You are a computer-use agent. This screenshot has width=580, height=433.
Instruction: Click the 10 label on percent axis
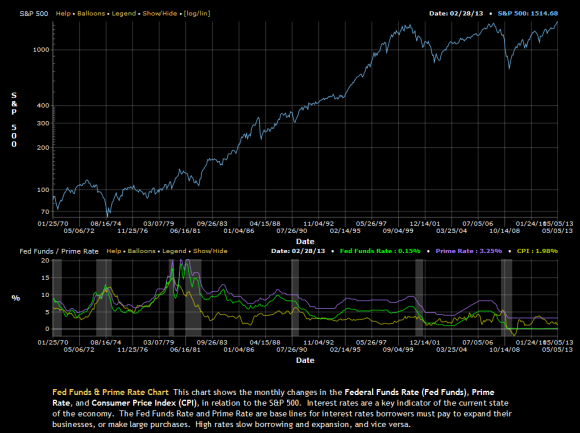click(45, 295)
